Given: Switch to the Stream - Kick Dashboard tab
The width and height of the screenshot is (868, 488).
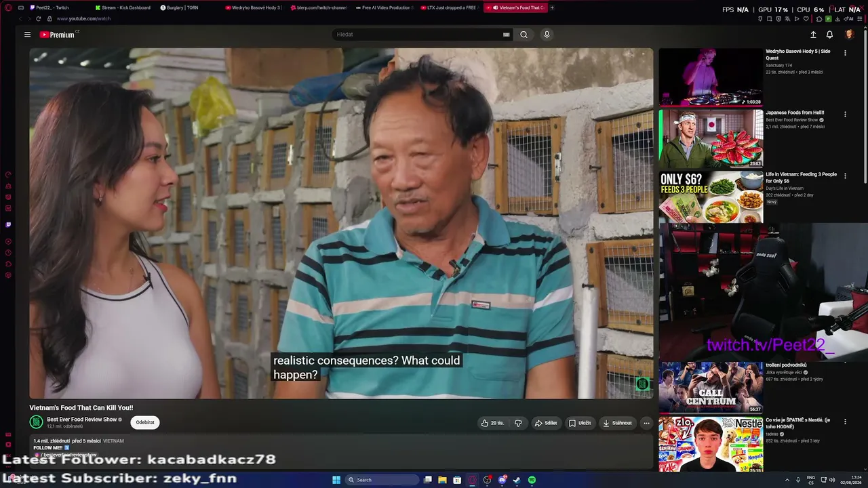Looking at the screenshot, I should (123, 7).
